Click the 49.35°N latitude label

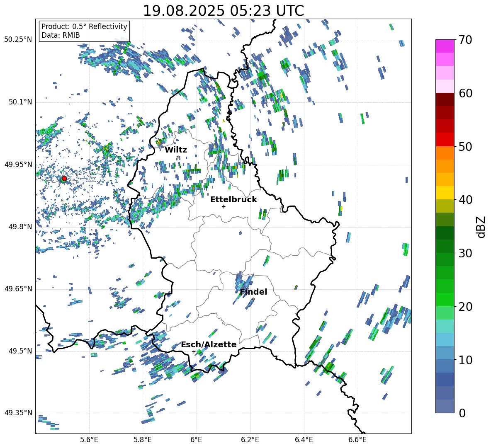pos(18,413)
